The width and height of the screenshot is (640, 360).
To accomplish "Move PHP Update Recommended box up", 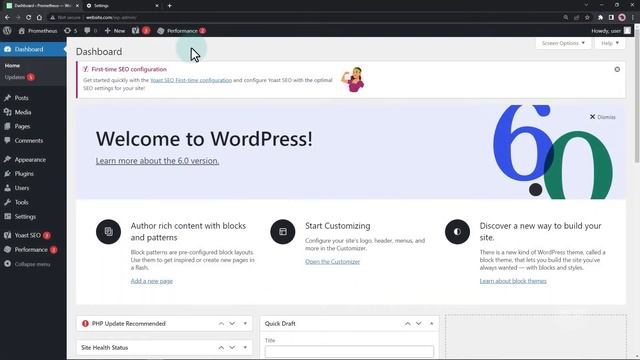I will (221, 324).
